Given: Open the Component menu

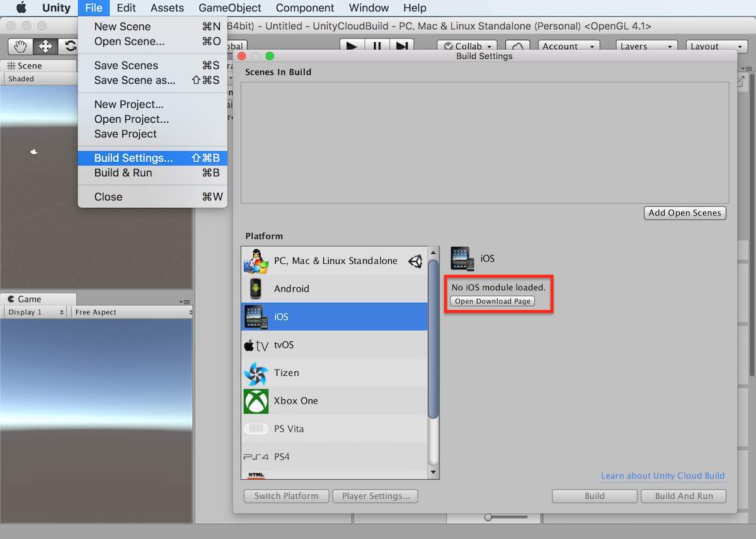Looking at the screenshot, I should 305,8.
